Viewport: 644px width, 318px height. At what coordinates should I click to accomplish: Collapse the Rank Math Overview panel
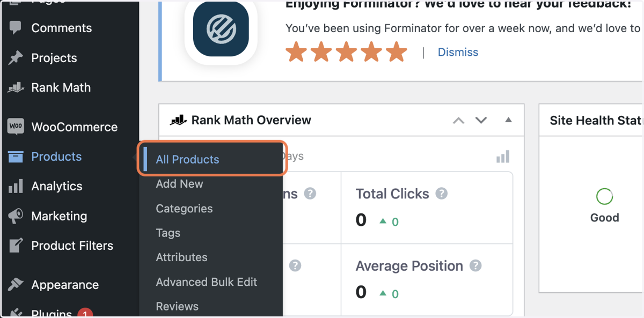pos(509,120)
